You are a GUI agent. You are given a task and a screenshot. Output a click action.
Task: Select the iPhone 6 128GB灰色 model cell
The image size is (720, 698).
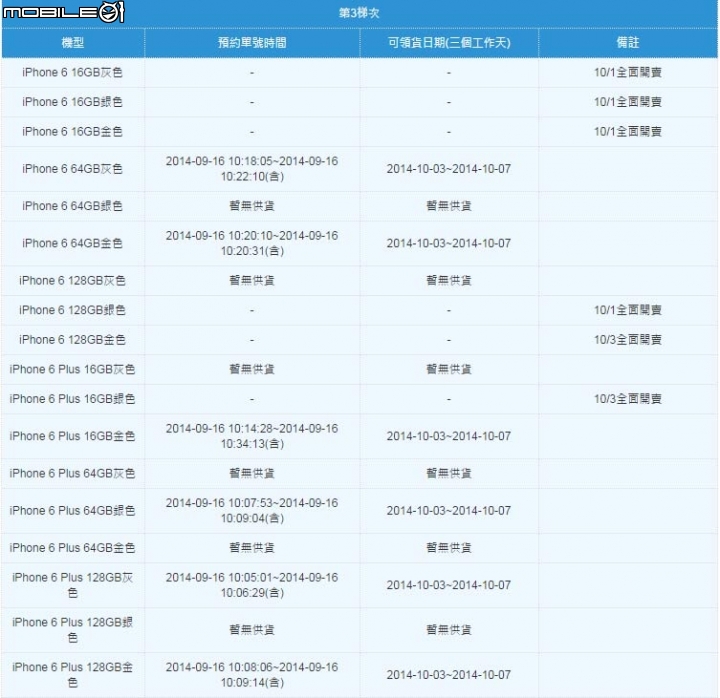[x=73, y=281]
